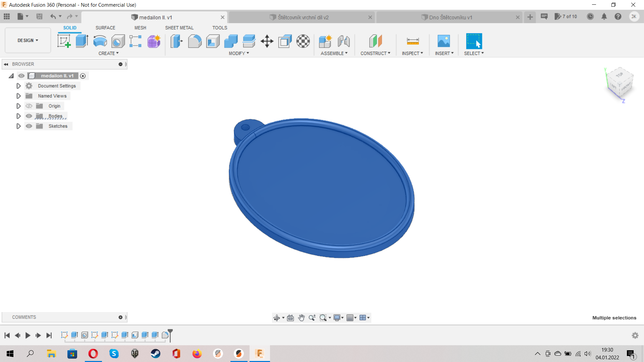644x362 pixels.
Task: Toggle visibility of medailon II. v1 component
Action: (x=21, y=76)
